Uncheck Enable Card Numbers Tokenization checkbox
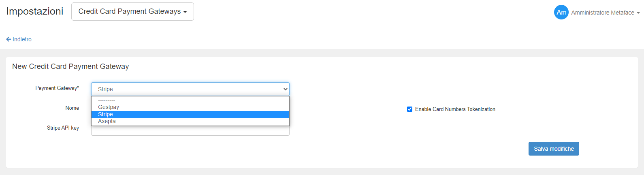The image size is (644, 175). coord(409,109)
